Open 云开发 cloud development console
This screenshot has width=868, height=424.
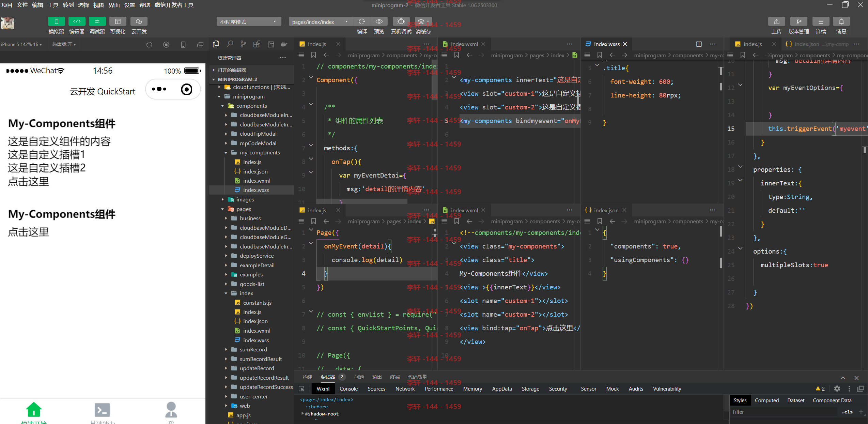pyautogui.click(x=139, y=21)
